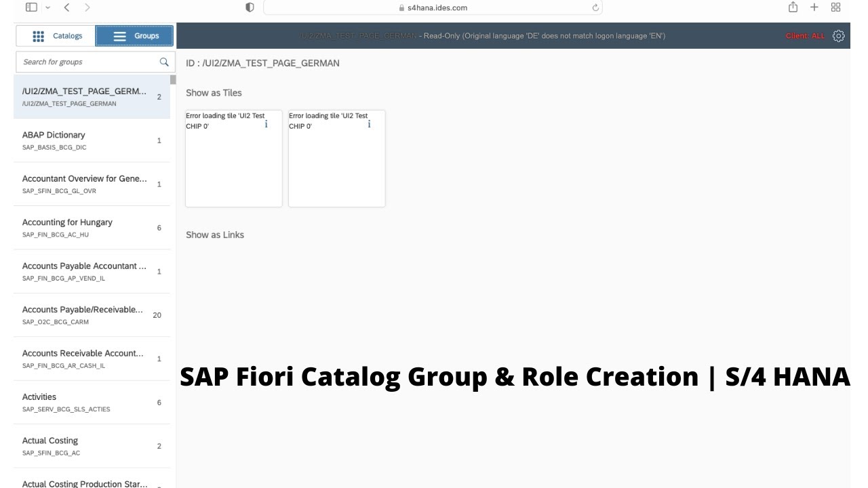The width and height of the screenshot is (868, 488).
Task: Switch to the Catalogs tab
Action: click(x=56, y=36)
